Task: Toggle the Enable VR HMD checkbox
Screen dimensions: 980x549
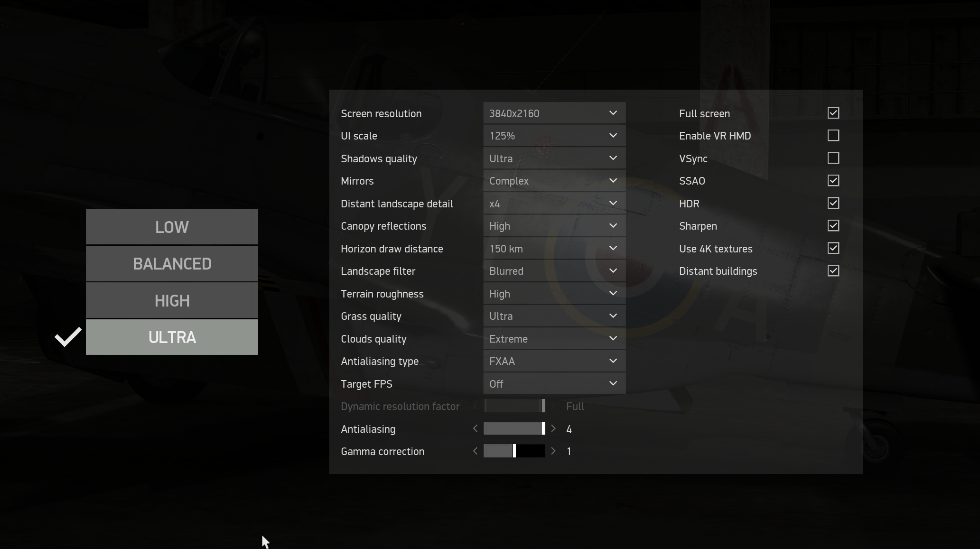Action: [833, 136]
